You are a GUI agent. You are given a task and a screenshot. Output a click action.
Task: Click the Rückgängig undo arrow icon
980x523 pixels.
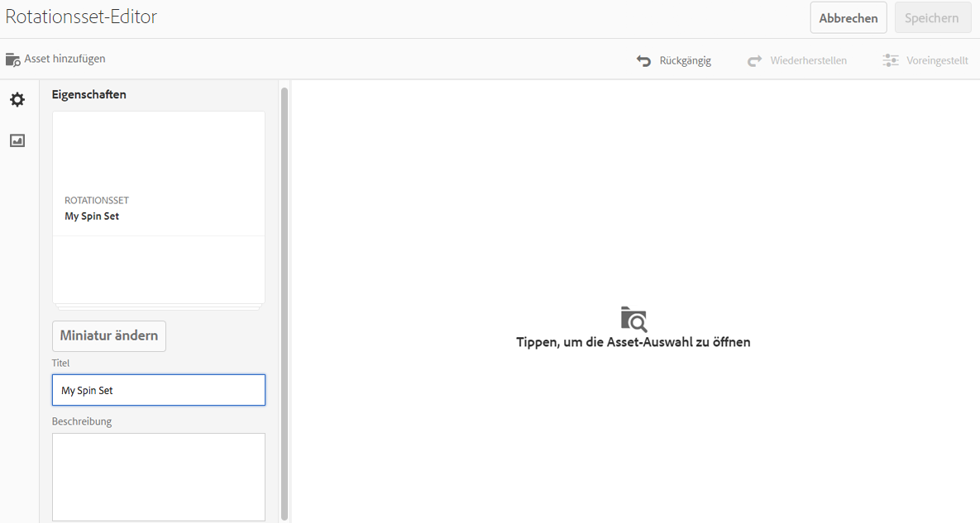point(643,60)
